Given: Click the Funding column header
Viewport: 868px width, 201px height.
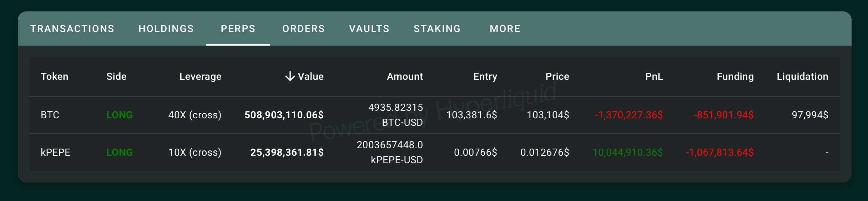Looking at the screenshot, I should [x=735, y=77].
